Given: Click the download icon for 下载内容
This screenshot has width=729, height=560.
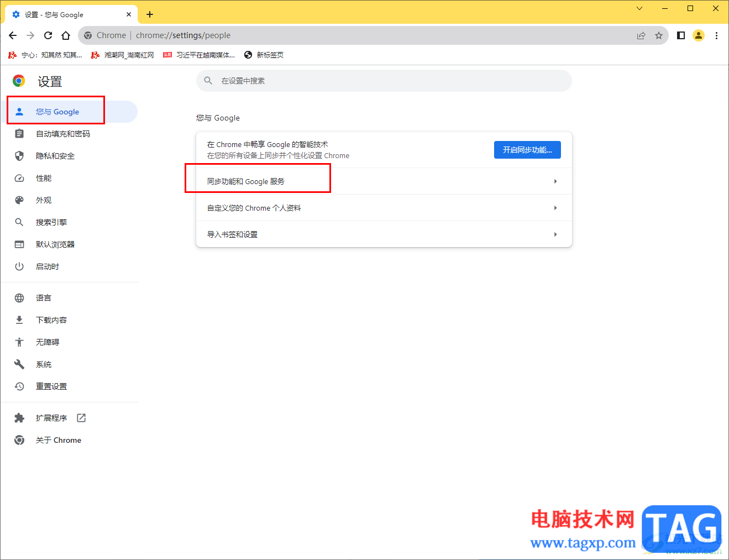Looking at the screenshot, I should pyautogui.click(x=19, y=320).
